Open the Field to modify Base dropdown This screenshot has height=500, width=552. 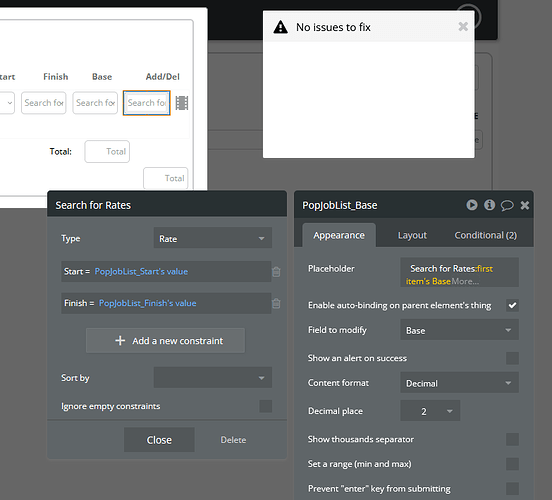coord(459,330)
